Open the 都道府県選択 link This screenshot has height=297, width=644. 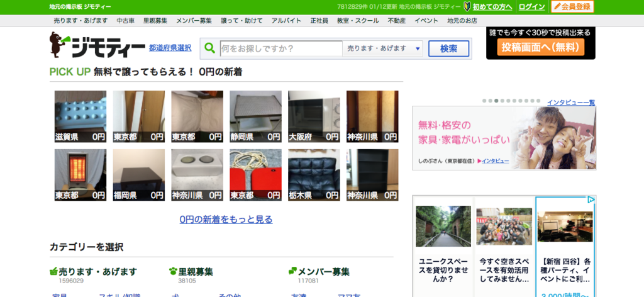[170, 48]
